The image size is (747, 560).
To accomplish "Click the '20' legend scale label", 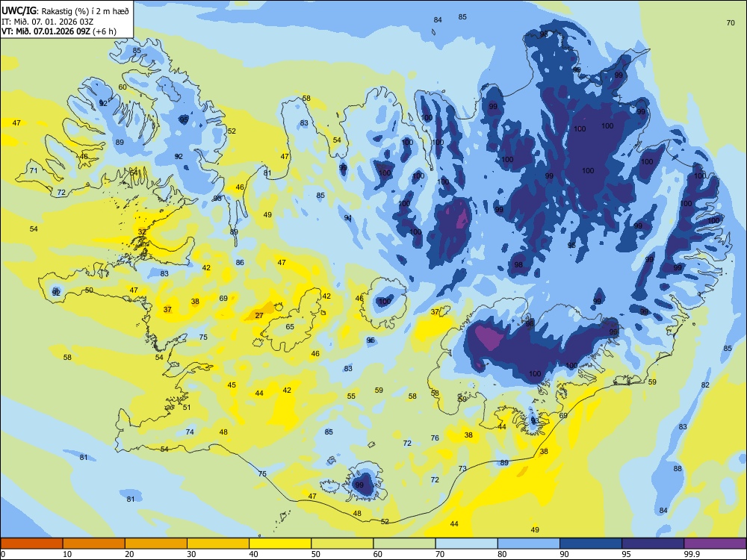I will point(129,554).
